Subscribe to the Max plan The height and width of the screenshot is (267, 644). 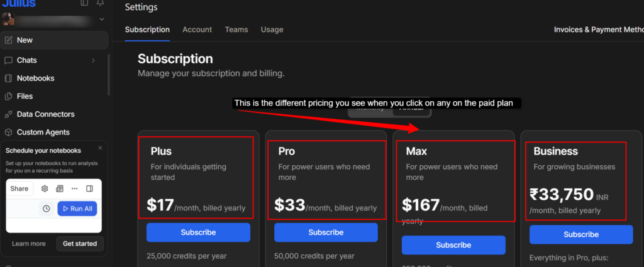[453, 245]
